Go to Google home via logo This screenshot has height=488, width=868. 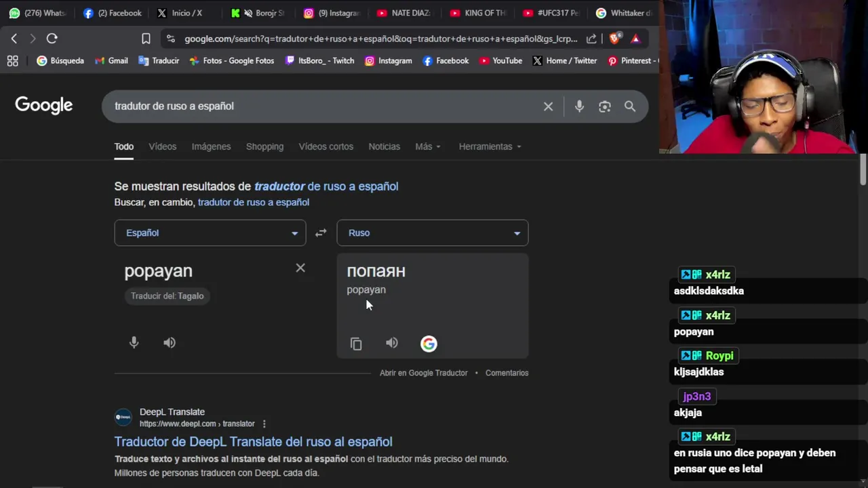point(44,105)
